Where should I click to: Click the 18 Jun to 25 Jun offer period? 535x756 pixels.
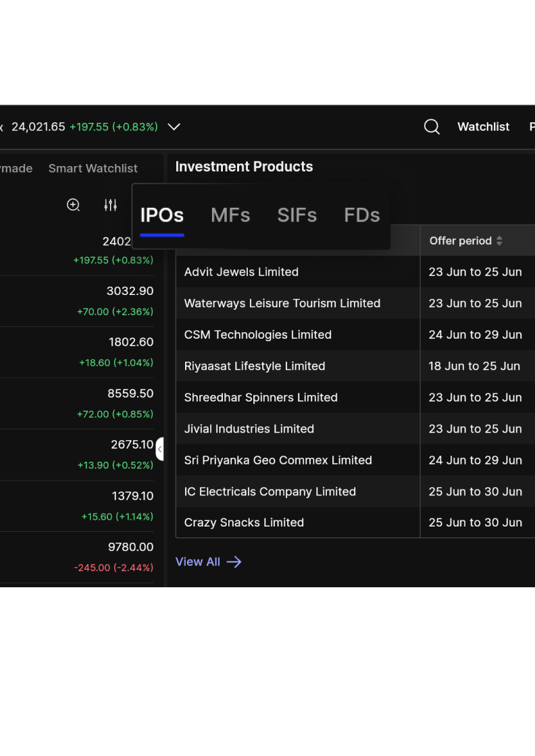[474, 366]
